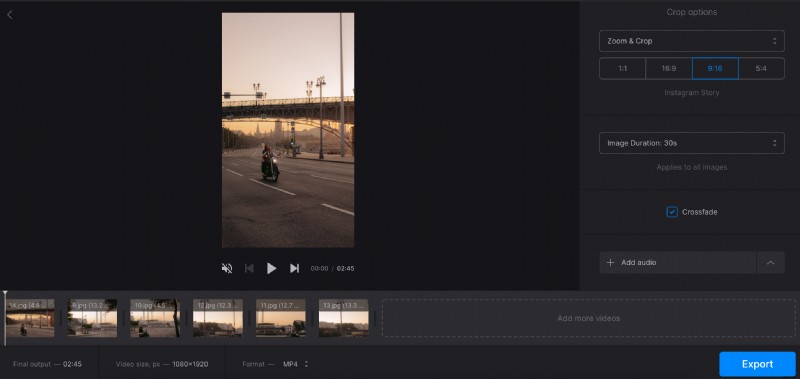This screenshot has width=800, height=379.
Task: Click the Crop options heading
Action: coord(691,12)
